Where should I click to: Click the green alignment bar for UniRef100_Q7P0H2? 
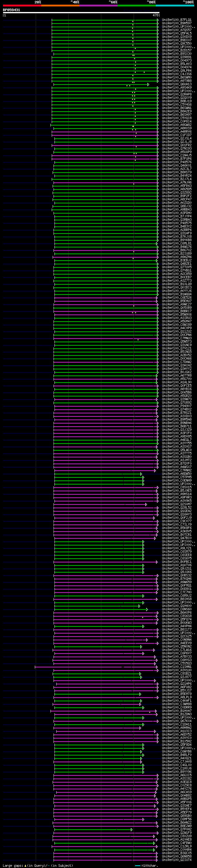pyautogui.click(x=93, y=830)
